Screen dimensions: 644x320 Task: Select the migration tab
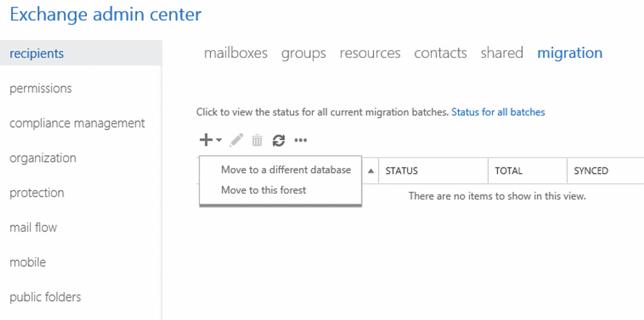pos(570,53)
